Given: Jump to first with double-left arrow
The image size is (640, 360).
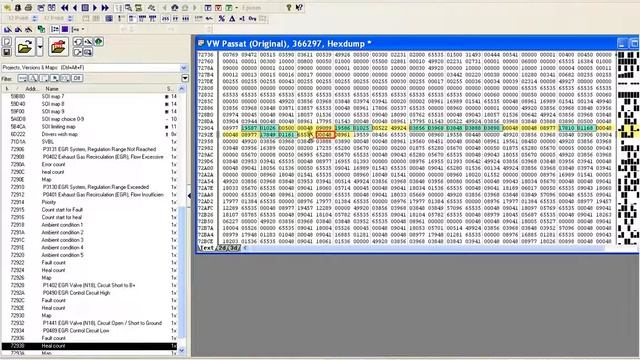Looking at the screenshot, I should tap(64, 7).
